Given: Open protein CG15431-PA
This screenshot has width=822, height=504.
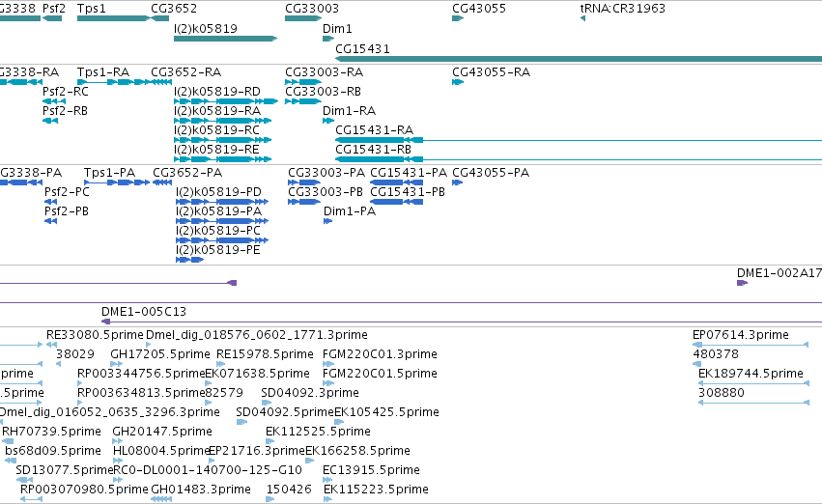Looking at the screenshot, I should (397, 182).
